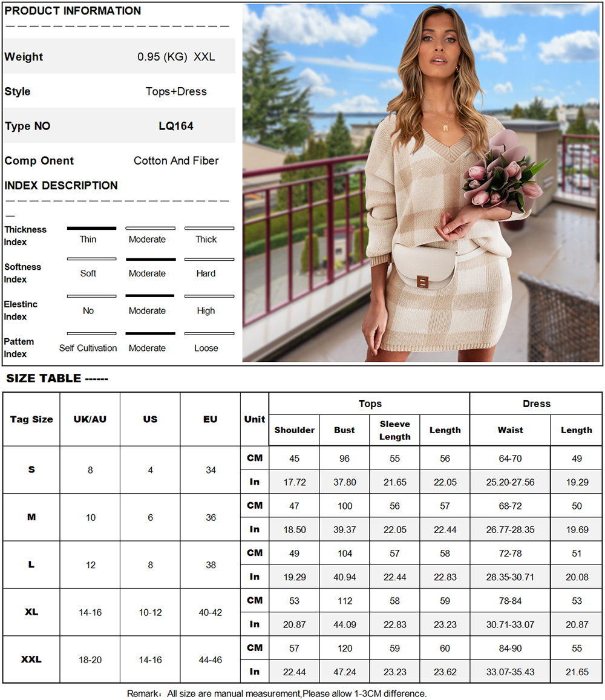The height and width of the screenshot is (700, 605).
Task: Click the Style value Tops+Dress
Action: click(x=176, y=91)
